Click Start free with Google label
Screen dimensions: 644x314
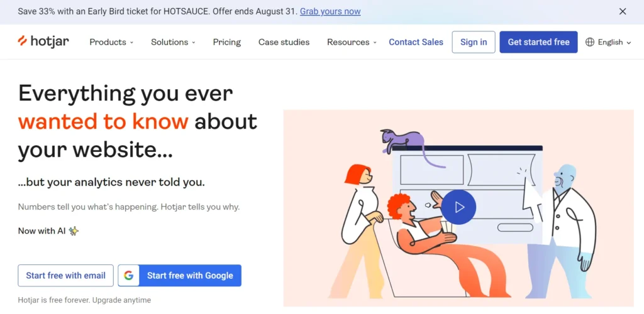pyautogui.click(x=190, y=276)
